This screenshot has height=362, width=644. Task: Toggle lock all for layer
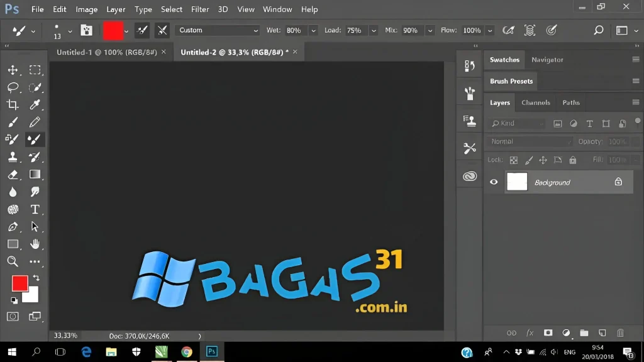tap(573, 160)
